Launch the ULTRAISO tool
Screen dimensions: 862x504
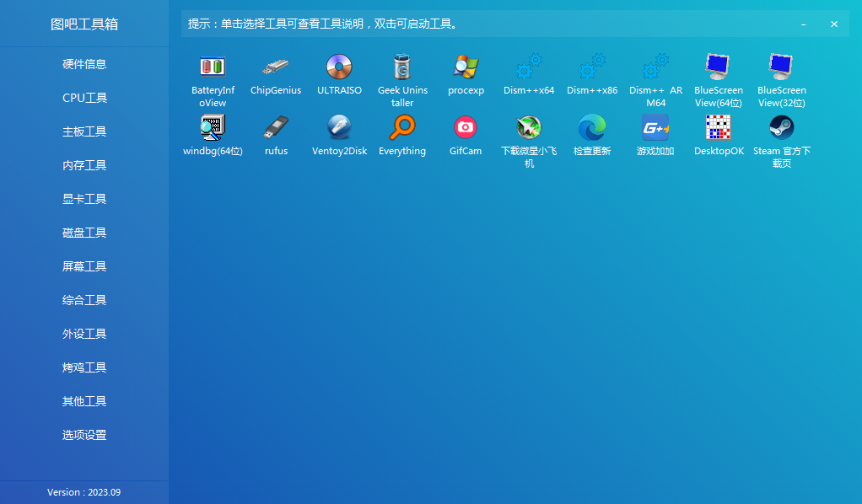click(339, 72)
